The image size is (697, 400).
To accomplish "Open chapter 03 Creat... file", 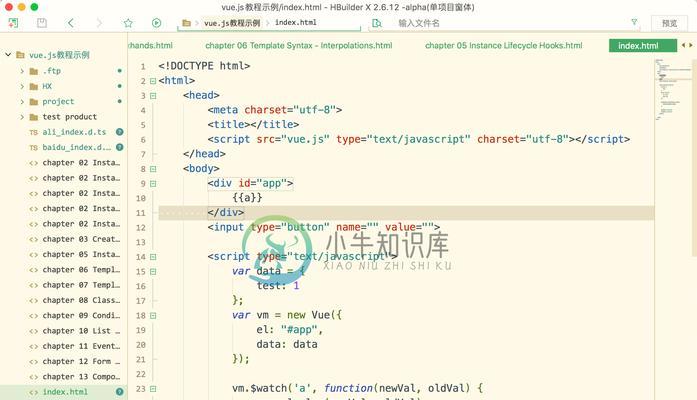I will pyautogui.click(x=81, y=239).
